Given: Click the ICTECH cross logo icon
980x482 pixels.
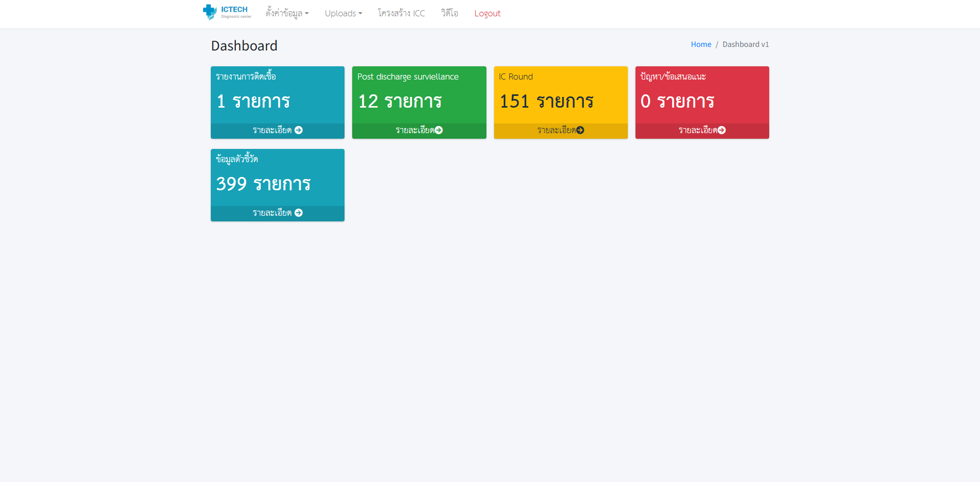Looking at the screenshot, I should (210, 12).
